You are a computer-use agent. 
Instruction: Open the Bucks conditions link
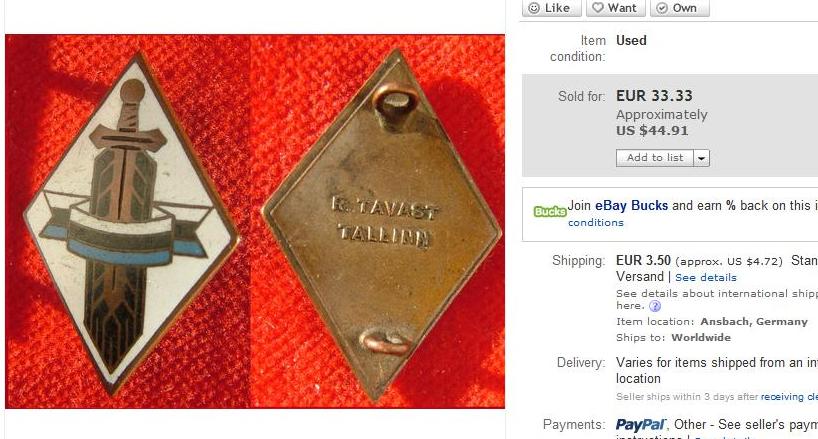tap(596, 223)
